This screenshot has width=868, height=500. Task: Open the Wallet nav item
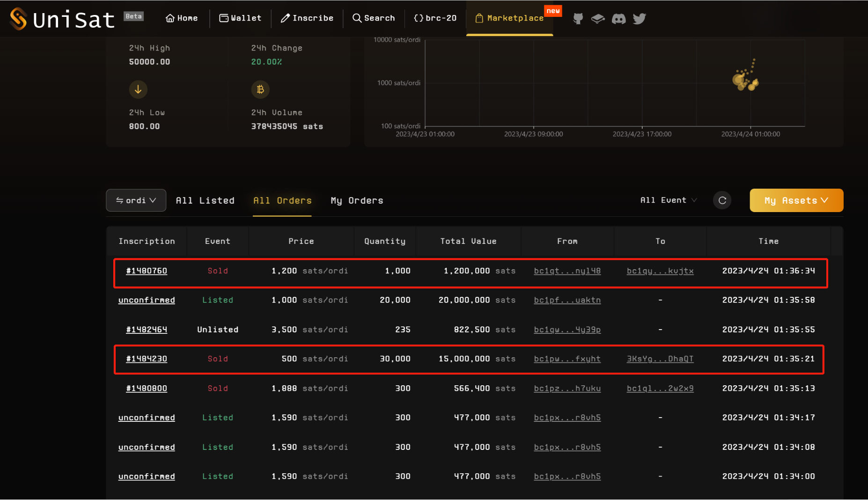[x=240, y=18]
